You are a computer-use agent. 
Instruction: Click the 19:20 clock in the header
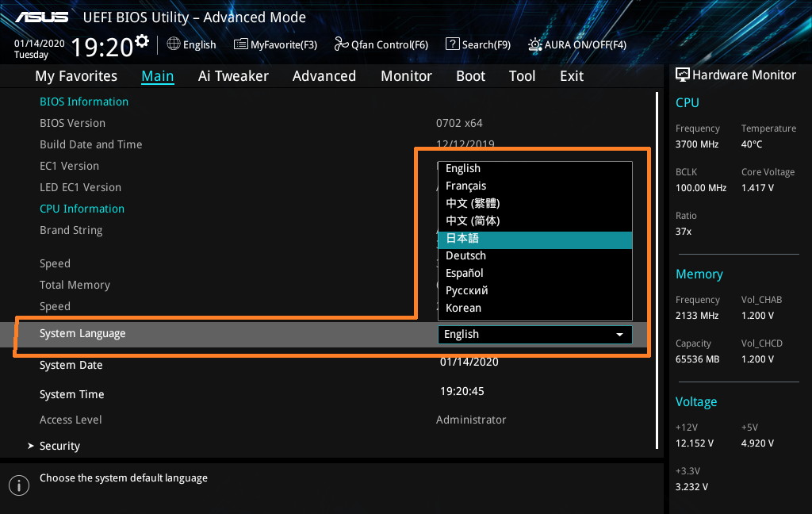coord(102,47)
